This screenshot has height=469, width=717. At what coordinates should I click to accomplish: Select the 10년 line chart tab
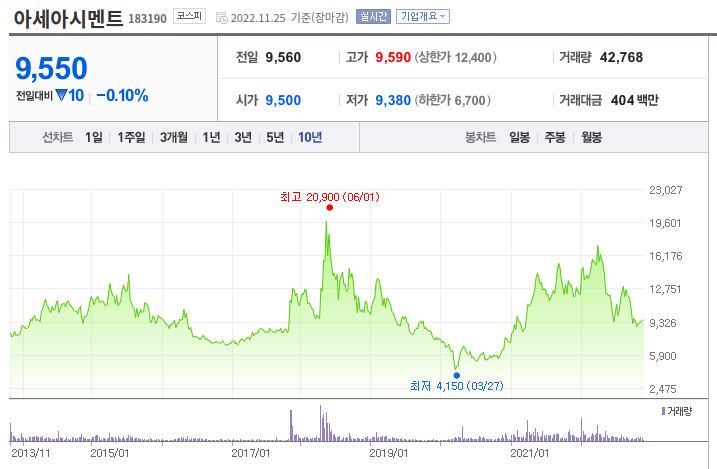310,137
